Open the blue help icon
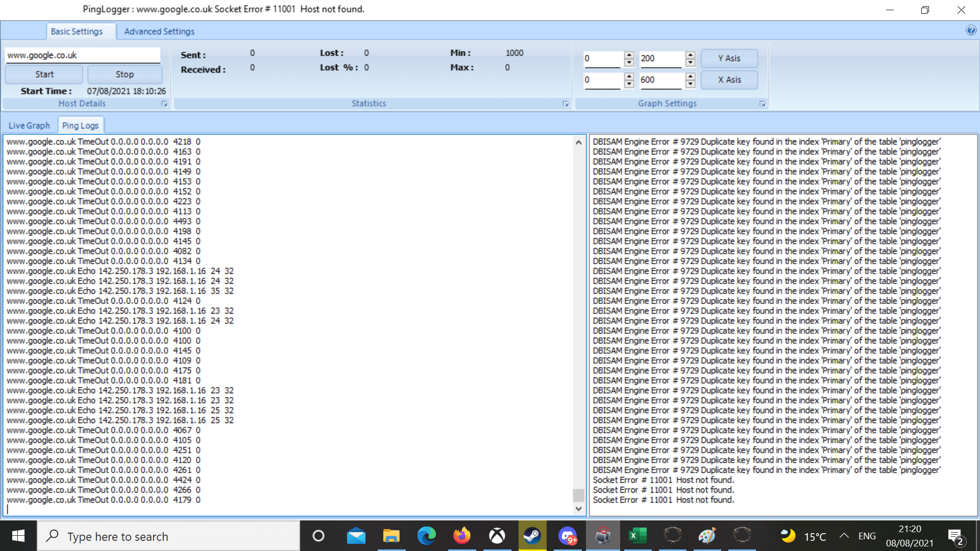 click(x=970, y=30)
